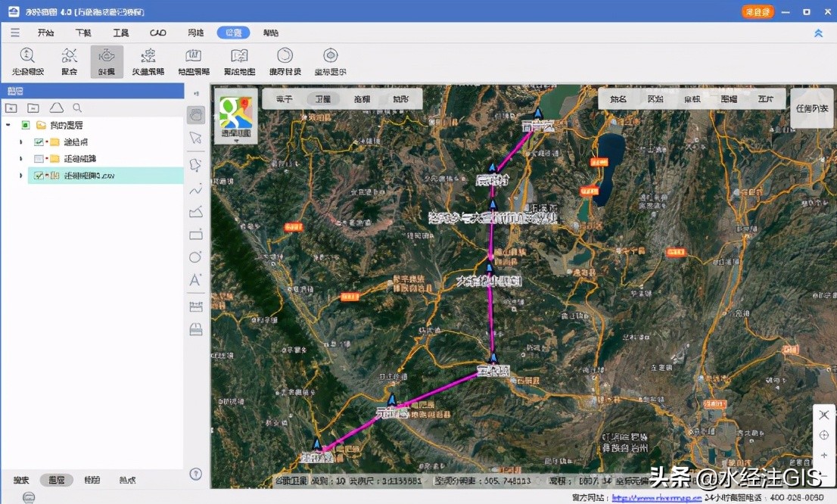
Task: Open the hamburger menu icon in the menu bar
Action: (x=15, y=33)
